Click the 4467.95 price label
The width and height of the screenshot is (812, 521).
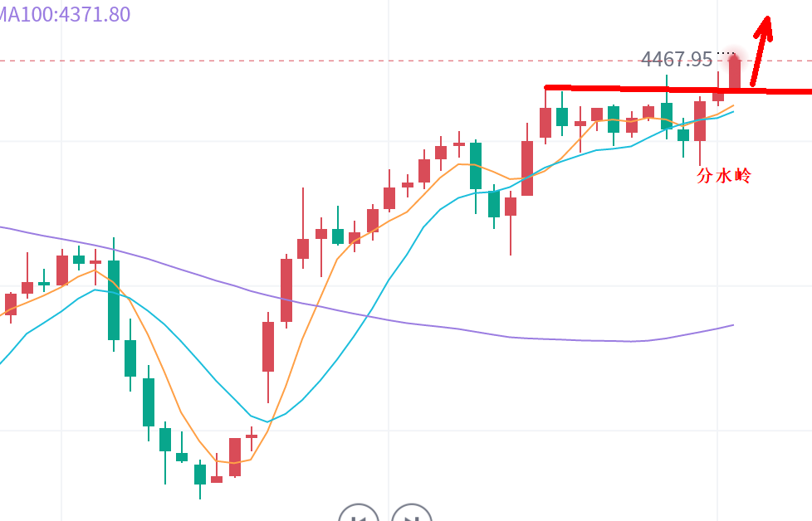pos(676,59)
